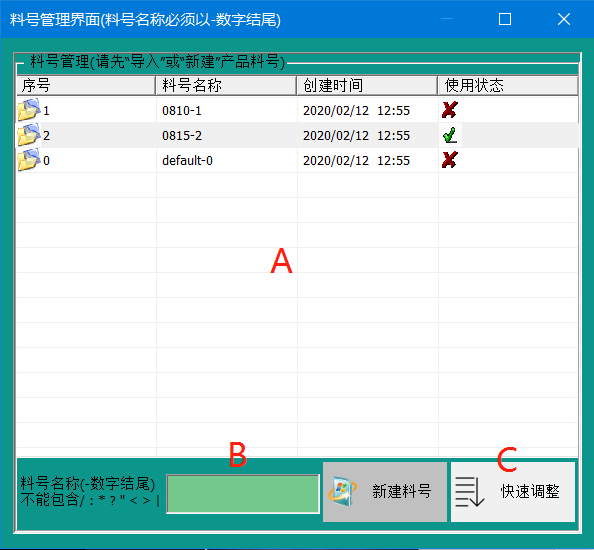
Task: Click the 使用状态 column header
Action: [508, 86]
